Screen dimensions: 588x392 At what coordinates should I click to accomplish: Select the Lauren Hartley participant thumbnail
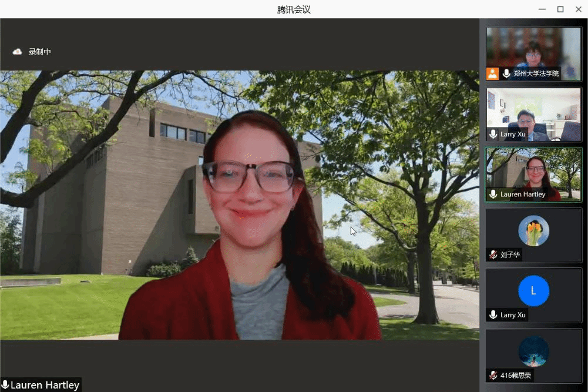point(533,175)
